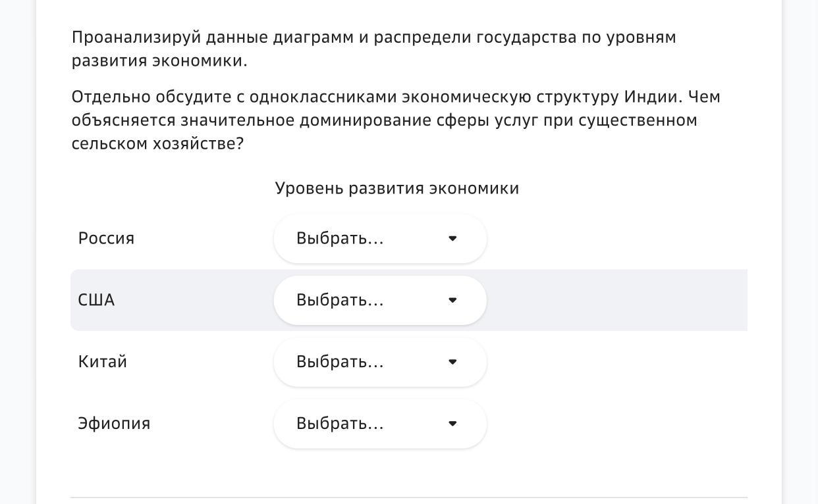This screenshot has height=504, width=818.
Task: Click the "Россия" row label
Action: click(x=106, y=238)
